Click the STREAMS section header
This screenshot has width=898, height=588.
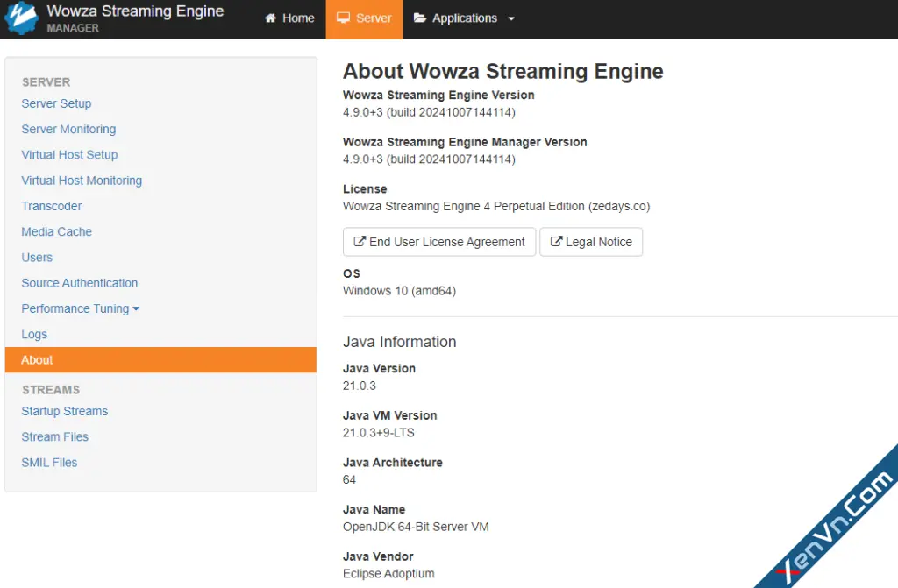(x=51, y=390)
